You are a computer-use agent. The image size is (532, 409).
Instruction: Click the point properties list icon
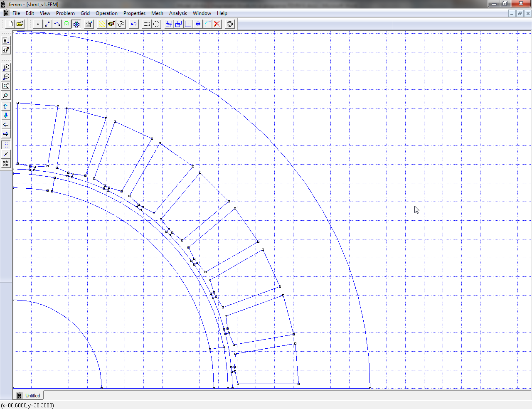pos(6,40)
